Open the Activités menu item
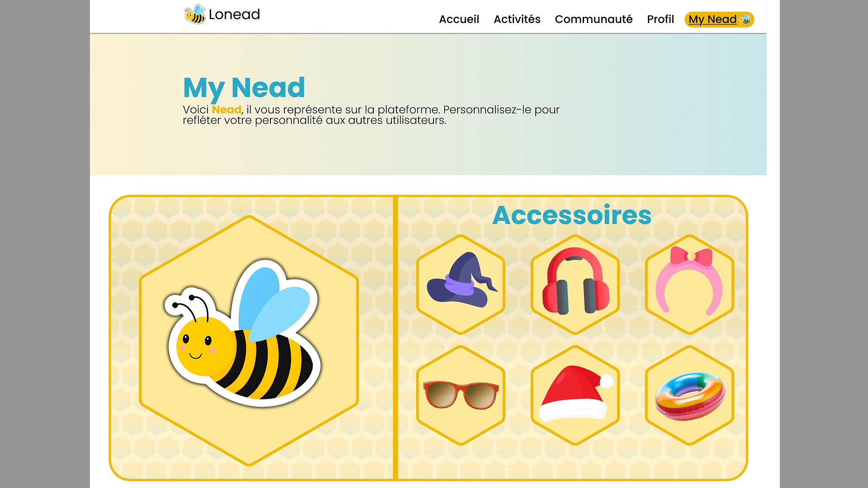This screenshot has height=488, width=868. tap(517, 19)
